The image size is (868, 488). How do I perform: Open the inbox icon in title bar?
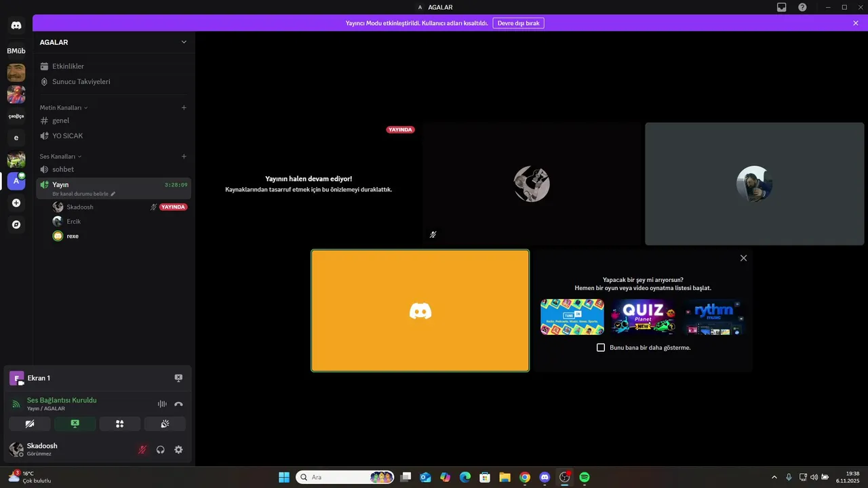point(782,7)
